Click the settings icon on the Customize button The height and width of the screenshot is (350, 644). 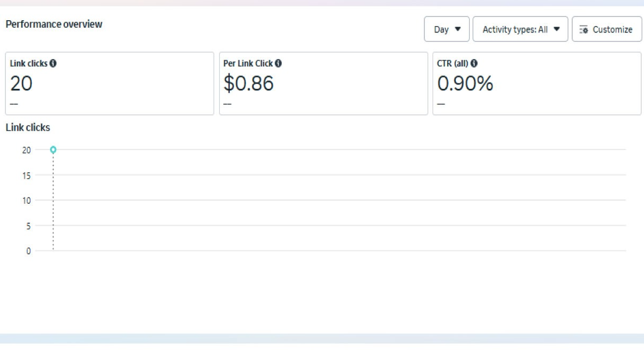(x=583, y=29)
